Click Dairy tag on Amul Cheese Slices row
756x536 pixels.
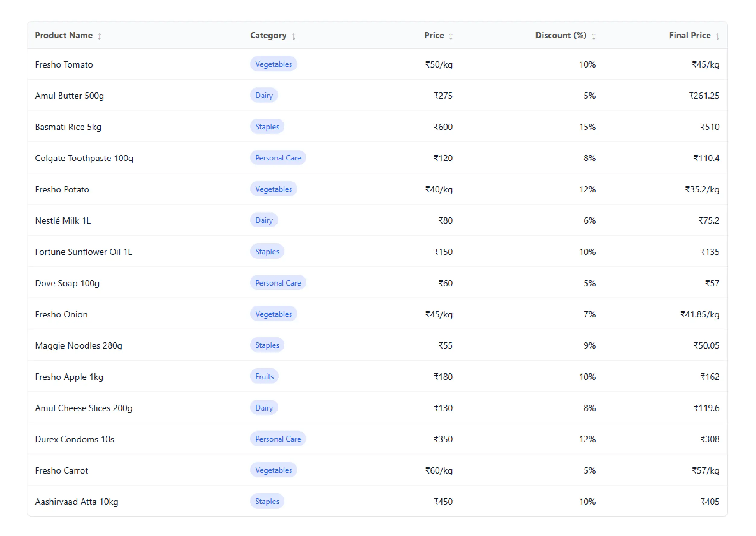click(x=264, y=408)
